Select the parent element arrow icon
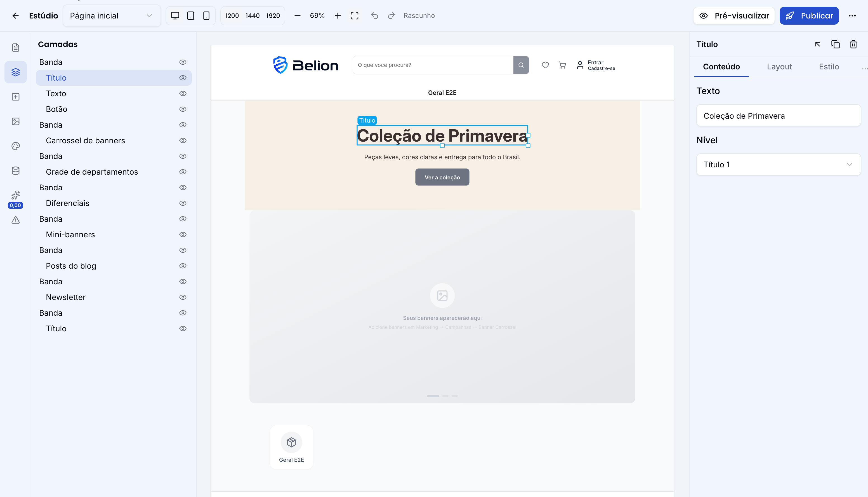 [x=817, y=44]
